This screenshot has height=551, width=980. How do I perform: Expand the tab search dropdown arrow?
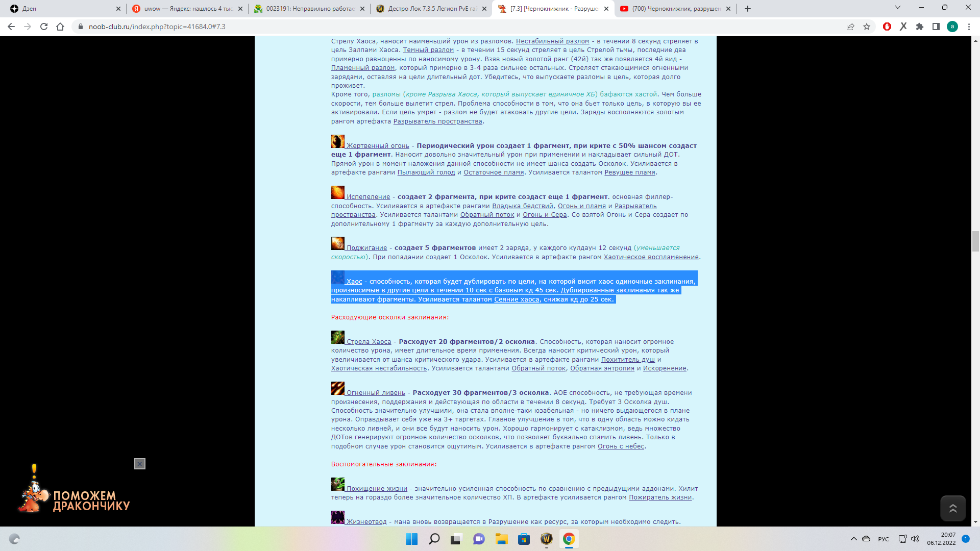[898, 8]
